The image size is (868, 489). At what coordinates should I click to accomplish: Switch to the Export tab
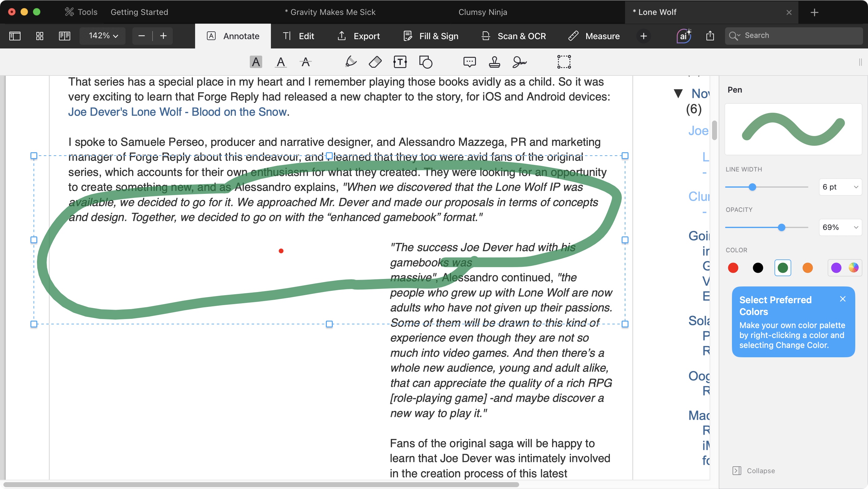pos(358,36)
